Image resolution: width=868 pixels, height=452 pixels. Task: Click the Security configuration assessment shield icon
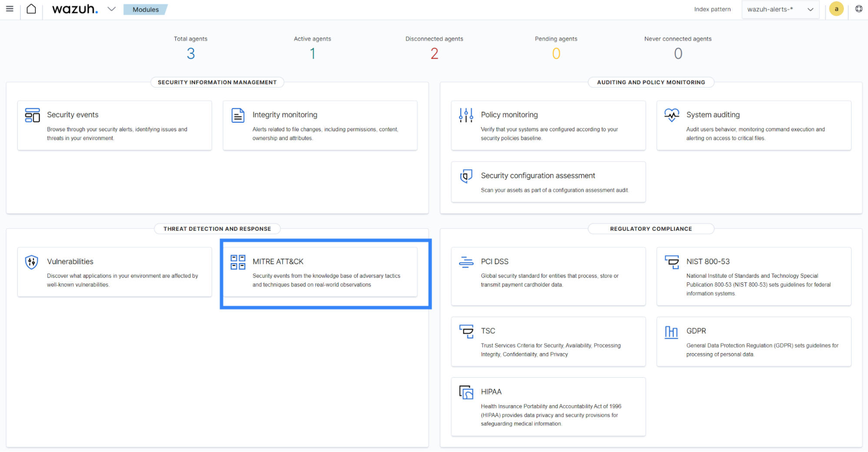tap(466, 176)
